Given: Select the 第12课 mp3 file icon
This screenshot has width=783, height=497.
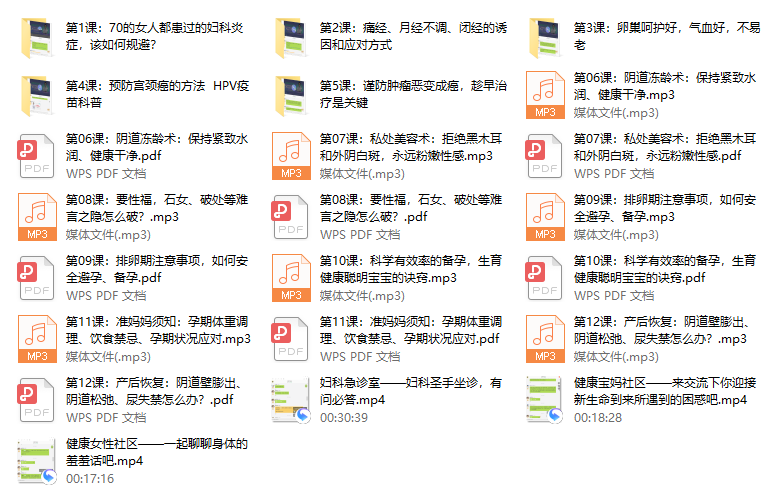Looking at the screenshot, I should (x=545, y=339).
